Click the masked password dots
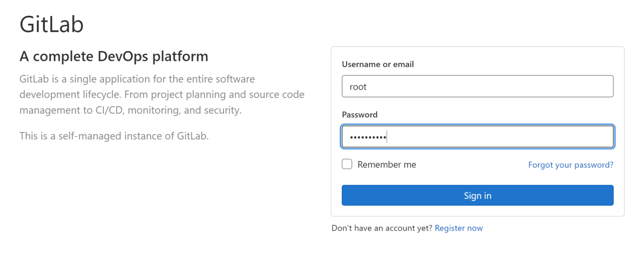 368,137
